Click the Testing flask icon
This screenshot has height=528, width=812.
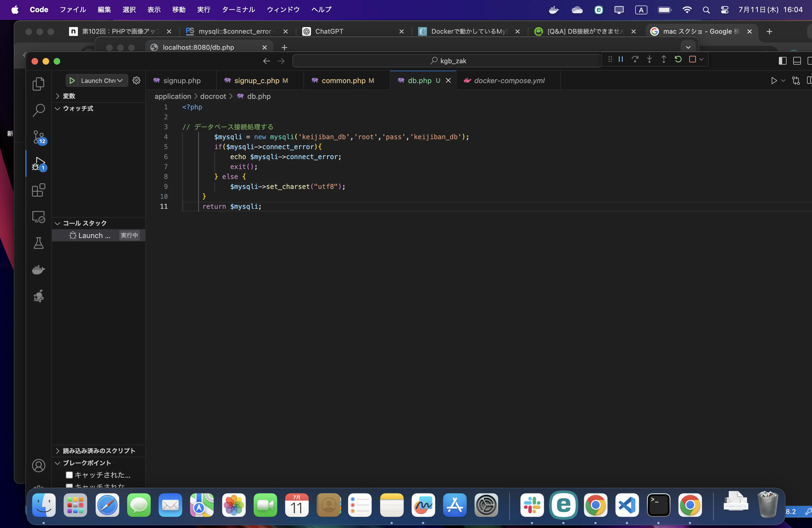pos(38,243)
